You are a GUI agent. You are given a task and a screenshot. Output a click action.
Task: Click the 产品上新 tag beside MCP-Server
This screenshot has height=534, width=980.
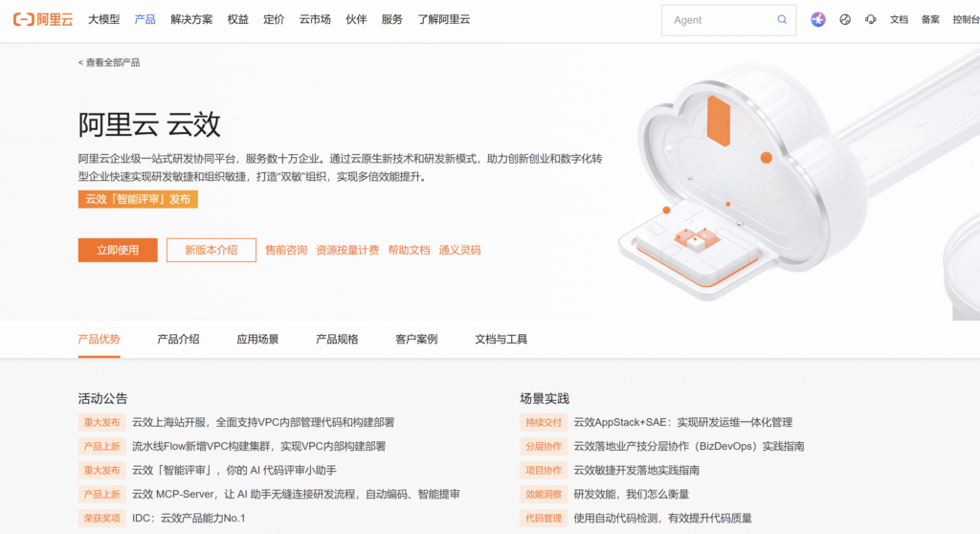tap(101, 494)
